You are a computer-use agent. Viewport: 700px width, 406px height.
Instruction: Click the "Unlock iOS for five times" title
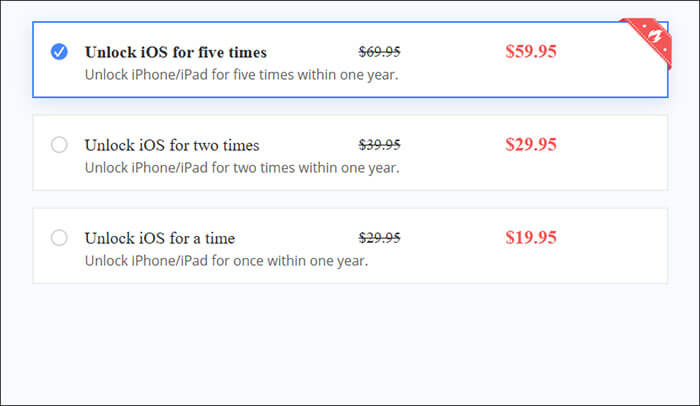click(x=176, y=52)
